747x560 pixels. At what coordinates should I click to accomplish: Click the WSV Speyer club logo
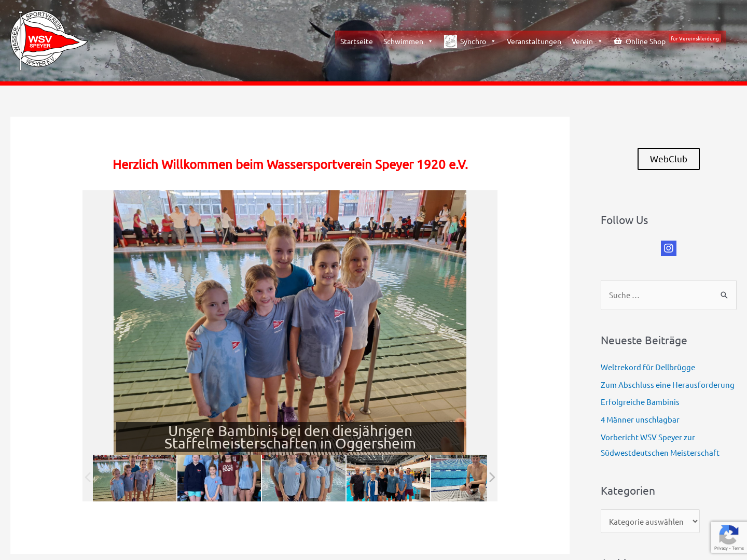pos(49,41)
